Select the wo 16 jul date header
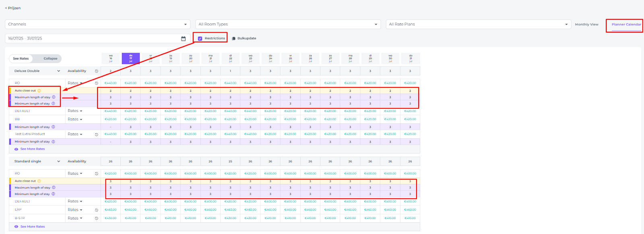Viewport: 644px width, 234px height. click(x=111, y=58)
